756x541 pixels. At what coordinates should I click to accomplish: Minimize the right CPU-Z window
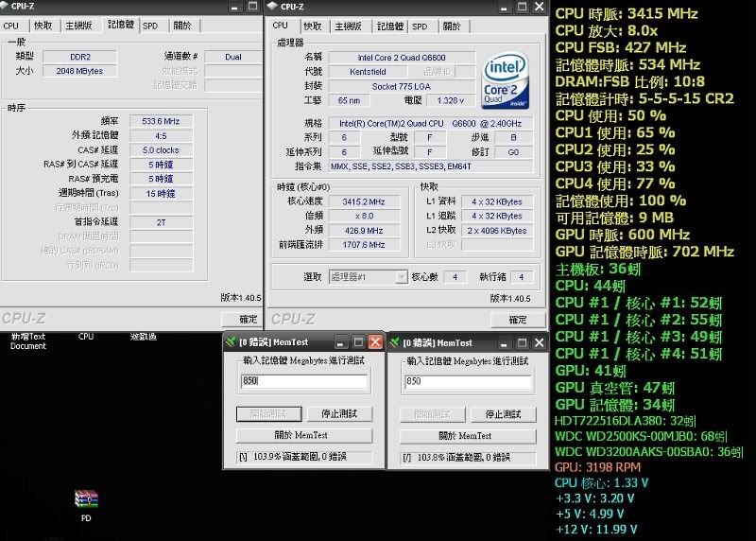click(504, 7)
